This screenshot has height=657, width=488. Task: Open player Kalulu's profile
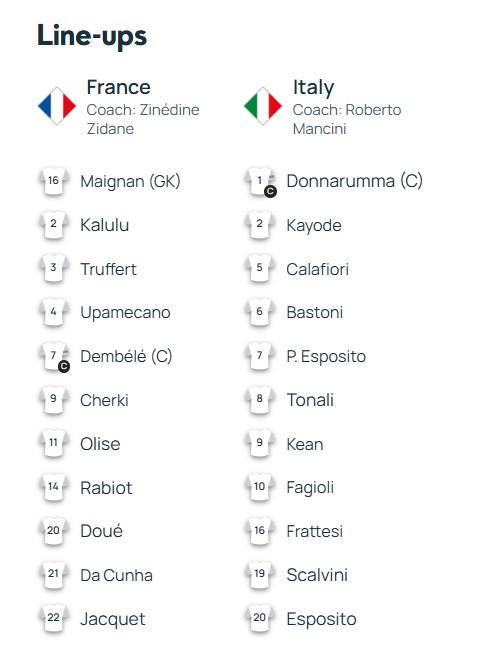click(x=104, y=225)
